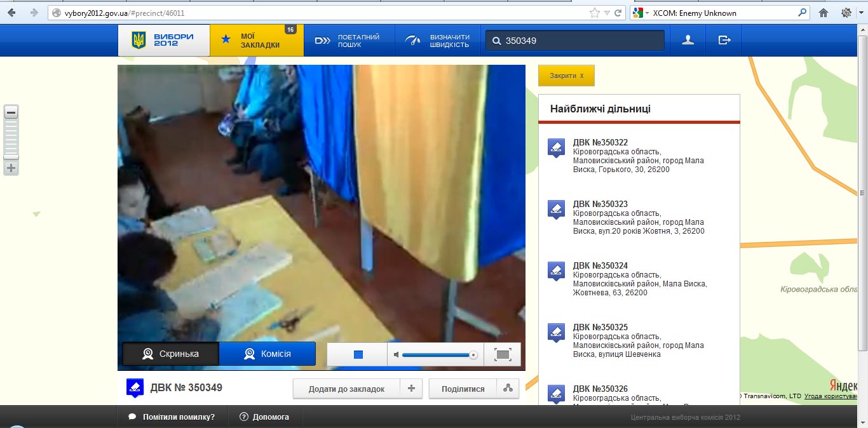Viewport: 868px width, 428px height.
Task: Open fullscreen video mode icon
Action: pos(503,354)
